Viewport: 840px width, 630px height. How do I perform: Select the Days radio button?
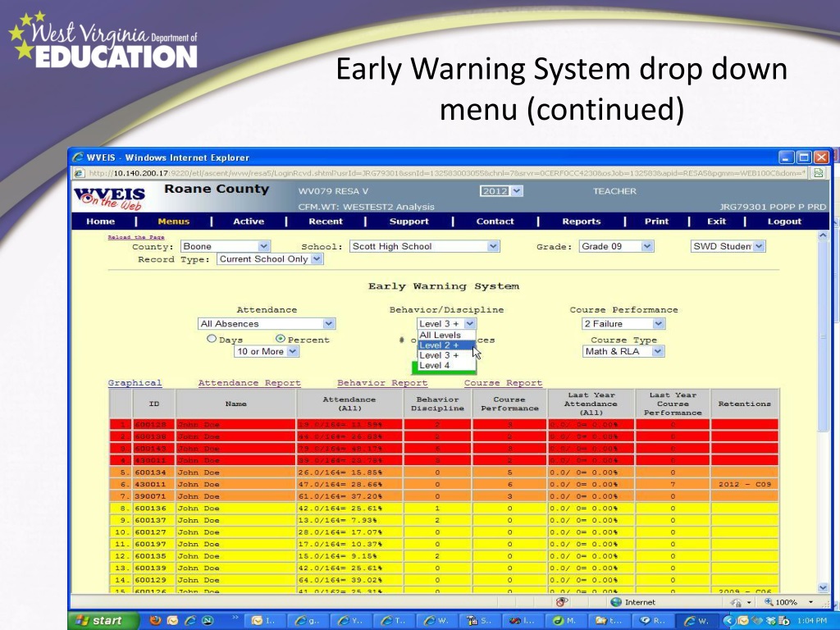click(212, 339)
